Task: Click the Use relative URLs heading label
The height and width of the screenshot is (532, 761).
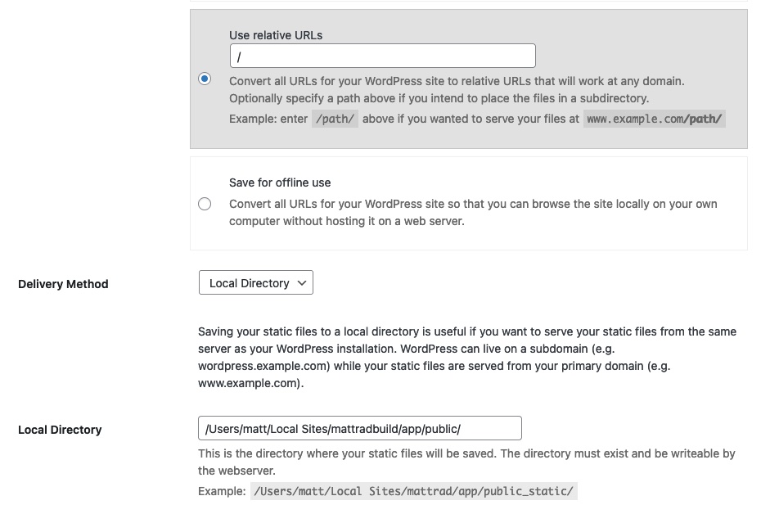Action: click(276, 35)
